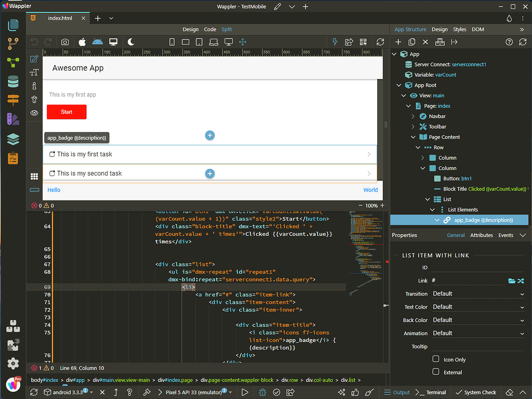This screenshot has width=532, height=399.
Task: Open the Terminal panel
Action: coord(431,392)
